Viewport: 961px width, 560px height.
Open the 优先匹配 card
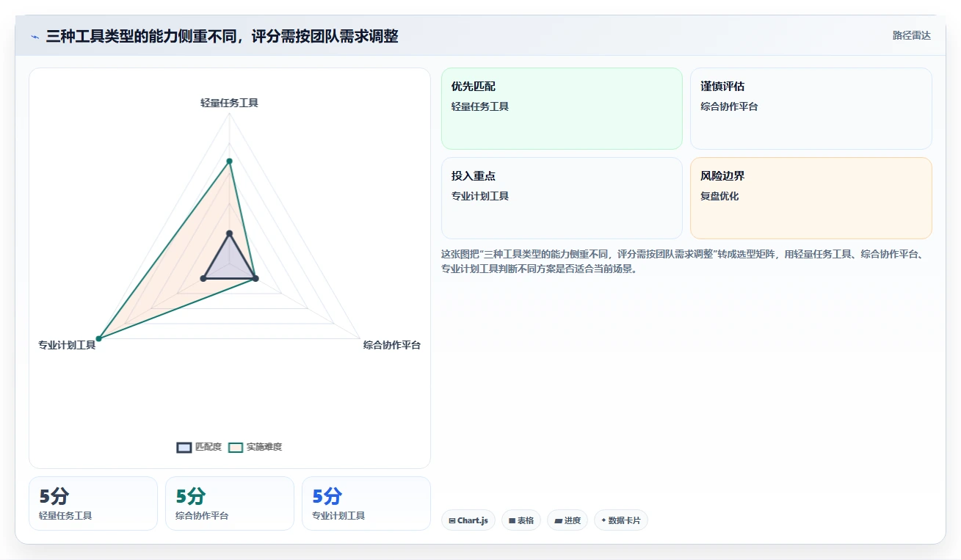click(562, 109)
